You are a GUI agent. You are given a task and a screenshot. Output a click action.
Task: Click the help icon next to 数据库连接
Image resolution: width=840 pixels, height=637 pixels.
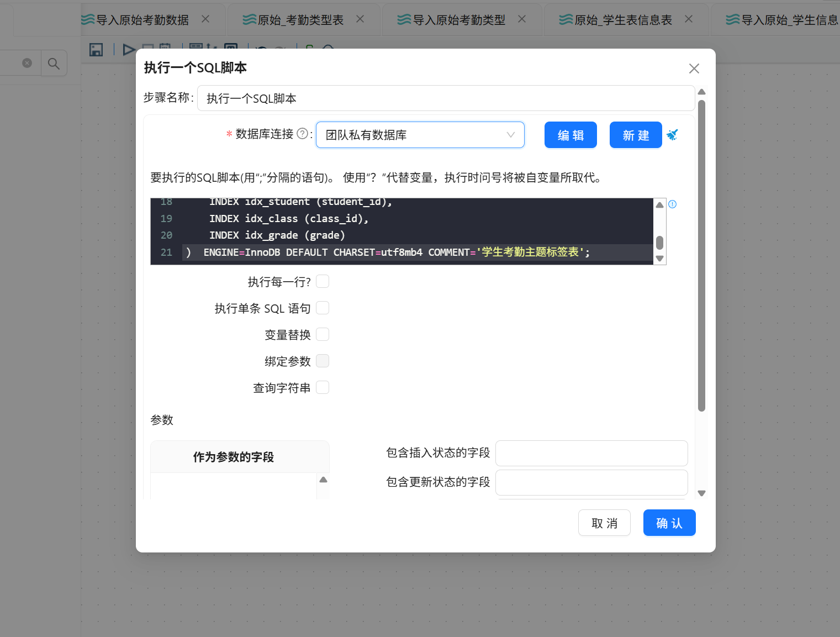click(x=302, y=134)
